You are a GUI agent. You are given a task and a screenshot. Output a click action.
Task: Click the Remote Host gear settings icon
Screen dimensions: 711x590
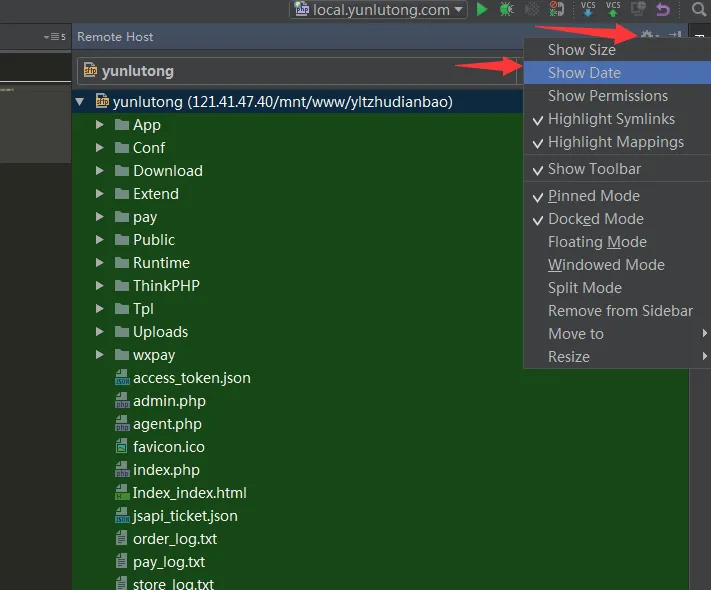coord(648,35)
